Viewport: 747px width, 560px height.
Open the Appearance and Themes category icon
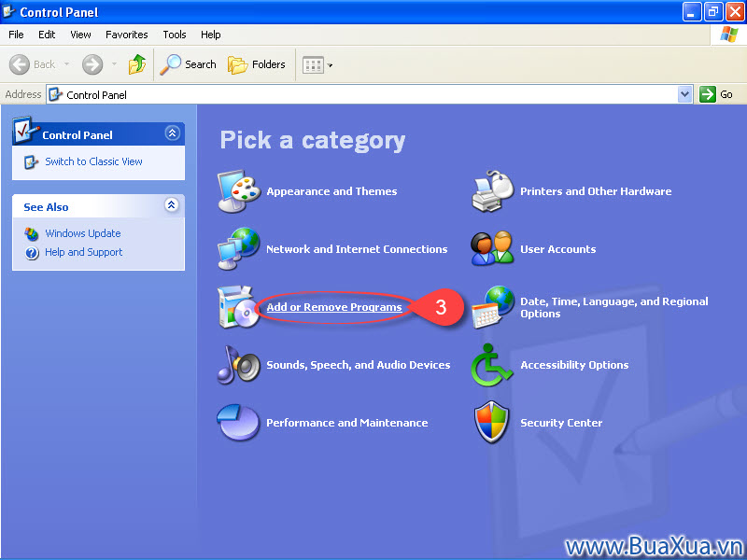point(239,191)
